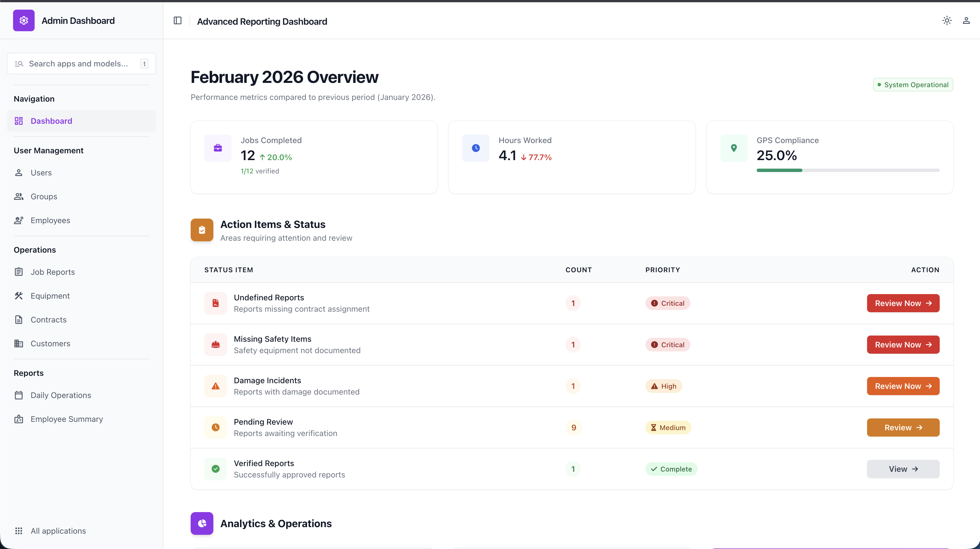Open the user account profile icon
The height and width of the screenshot is (549, 980).
tap(966, 20)
